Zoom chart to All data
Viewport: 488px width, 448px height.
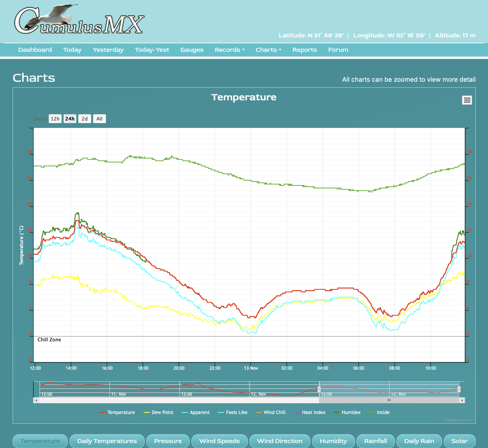[x=99, y=119]
